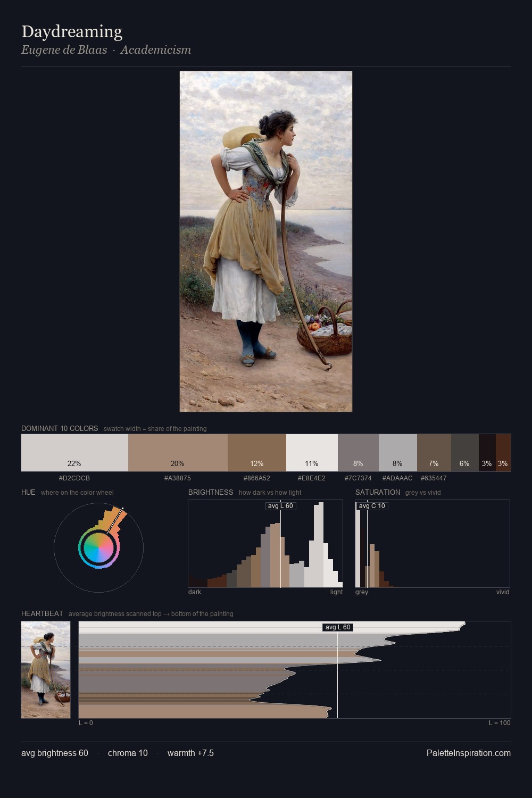Click the 'avg C 10' saturation label
Screen dimensions: 532x798
click(372, 506)
